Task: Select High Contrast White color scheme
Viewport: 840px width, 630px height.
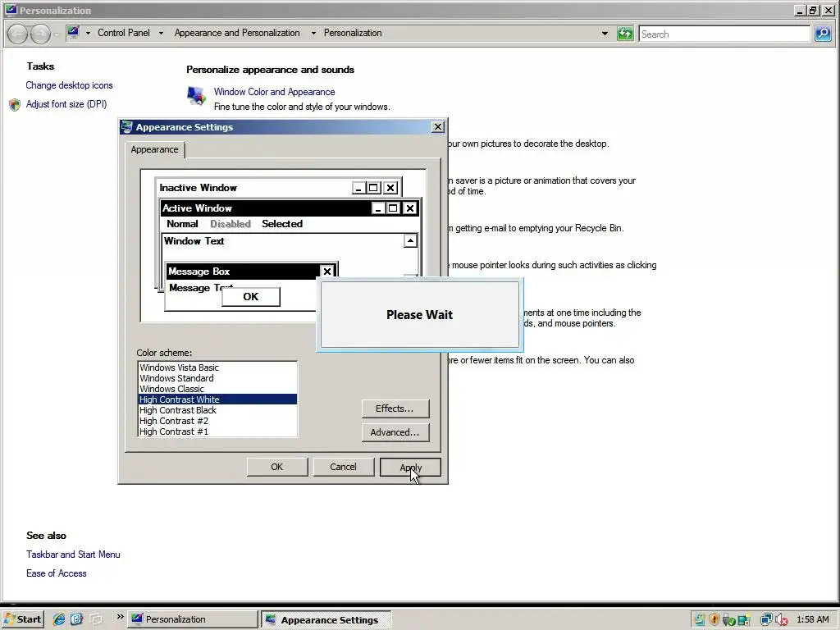Action: (x=217, y=399)
